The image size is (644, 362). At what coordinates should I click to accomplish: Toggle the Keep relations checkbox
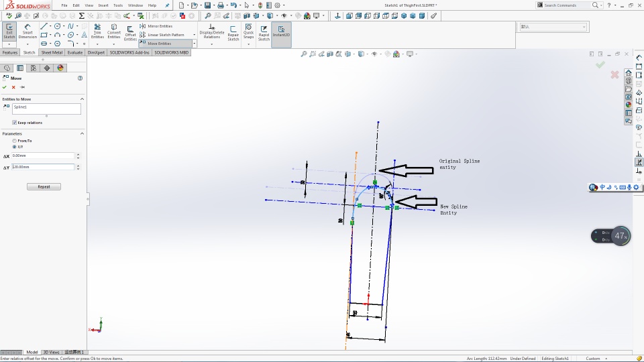click(x=14, y=122)
